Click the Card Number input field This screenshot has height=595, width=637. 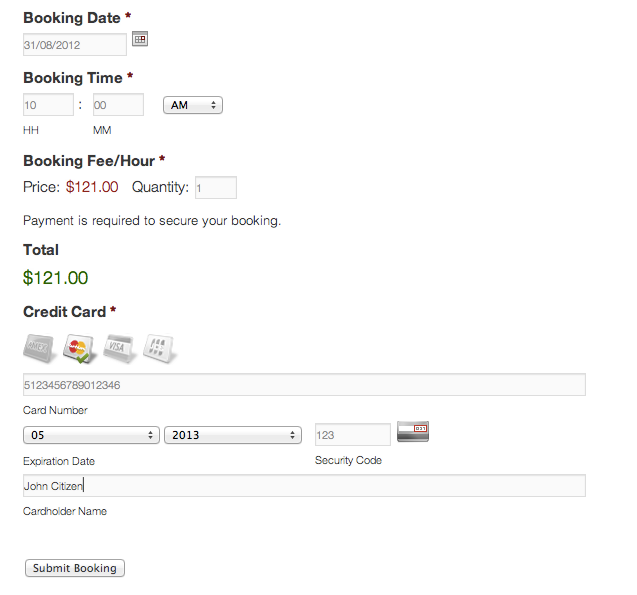pos(304,385)
